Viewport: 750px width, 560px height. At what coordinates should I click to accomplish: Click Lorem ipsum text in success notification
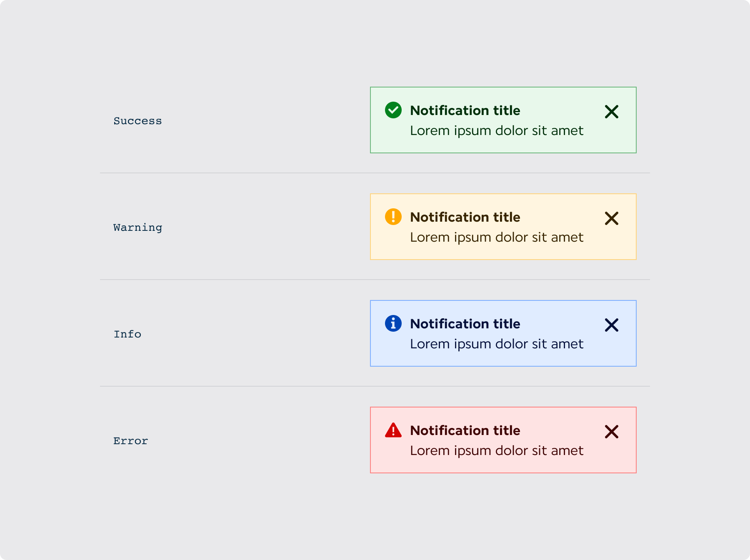(497, 131)
